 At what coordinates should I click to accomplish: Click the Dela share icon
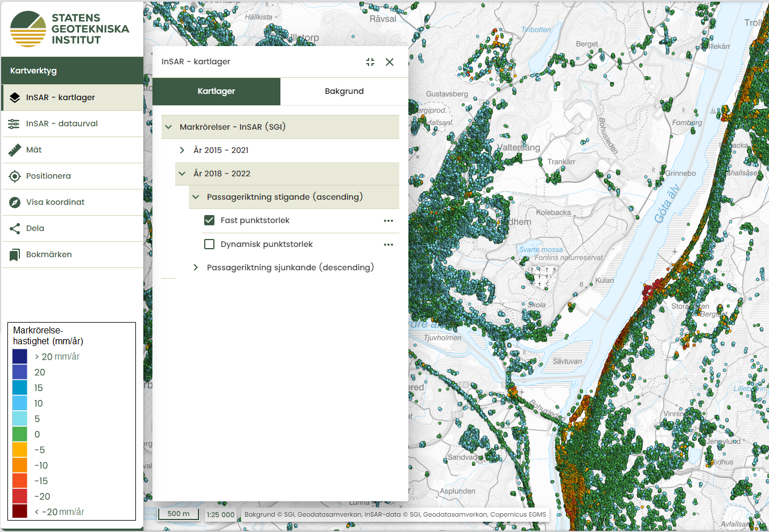(15, 229)
